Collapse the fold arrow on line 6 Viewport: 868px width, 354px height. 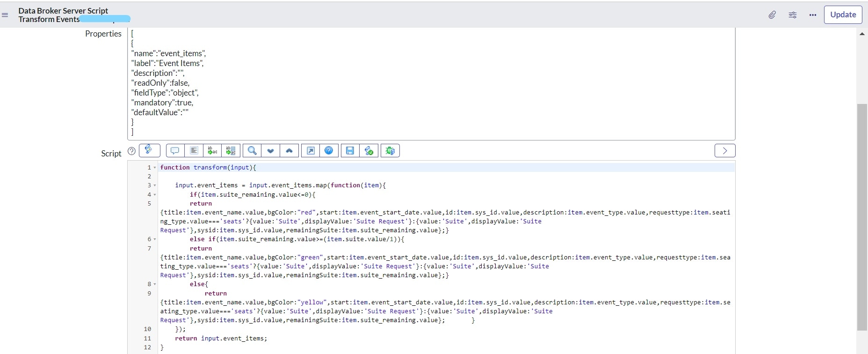pos(155,239)
